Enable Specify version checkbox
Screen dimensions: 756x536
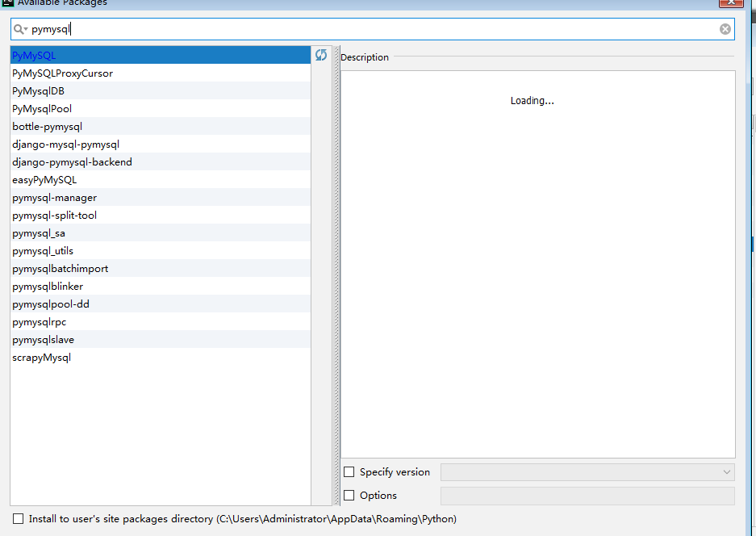349,472
